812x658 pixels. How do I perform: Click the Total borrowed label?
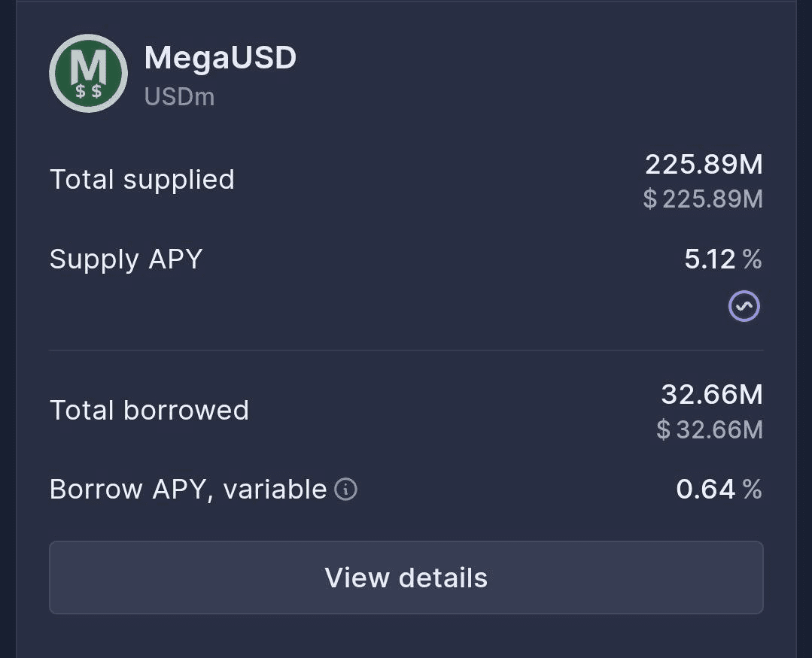[x=149, y=411]
